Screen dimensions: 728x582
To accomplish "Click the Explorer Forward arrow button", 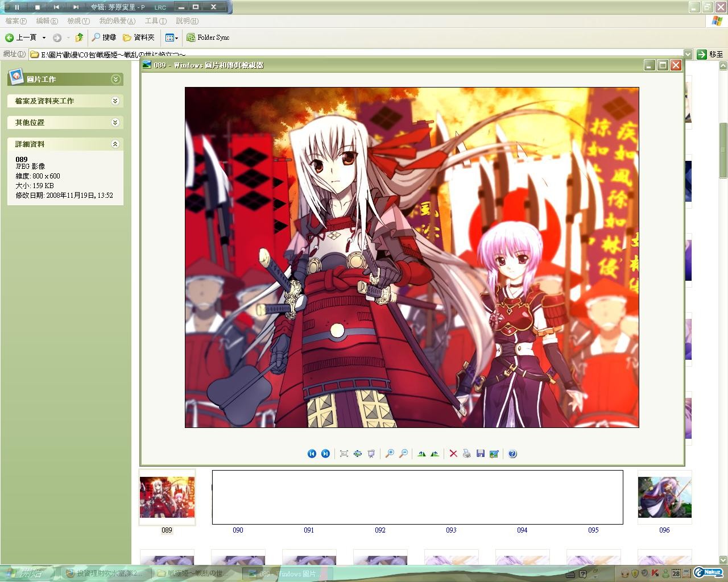I will (x=57, y=38).
